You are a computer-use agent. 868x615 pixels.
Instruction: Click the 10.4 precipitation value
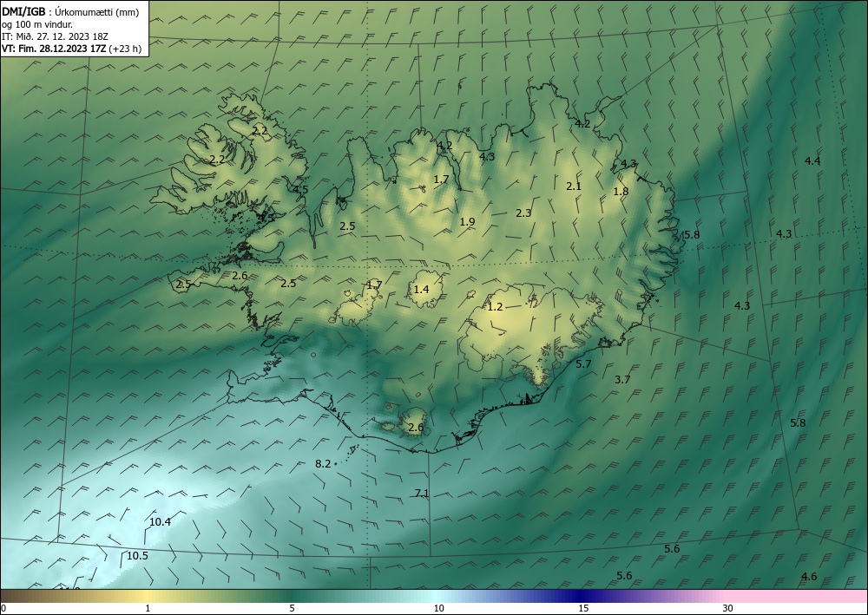coord(160,521)
